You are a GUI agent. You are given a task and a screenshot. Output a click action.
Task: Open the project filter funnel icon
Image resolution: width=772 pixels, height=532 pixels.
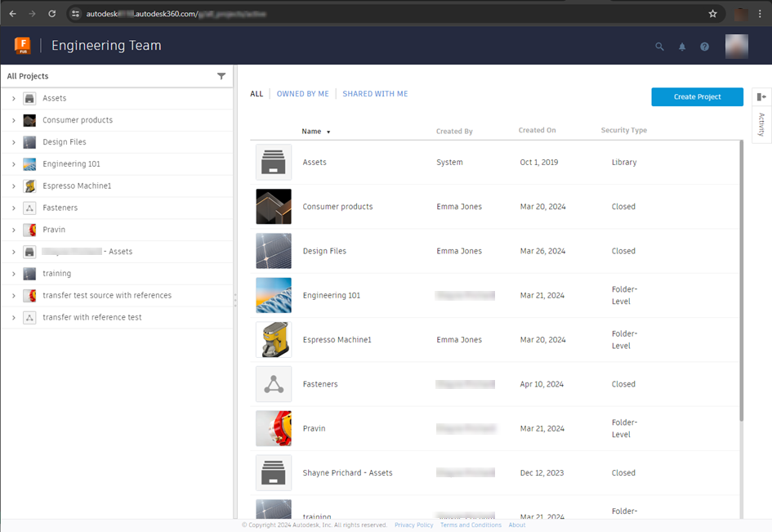click(221, 75)
